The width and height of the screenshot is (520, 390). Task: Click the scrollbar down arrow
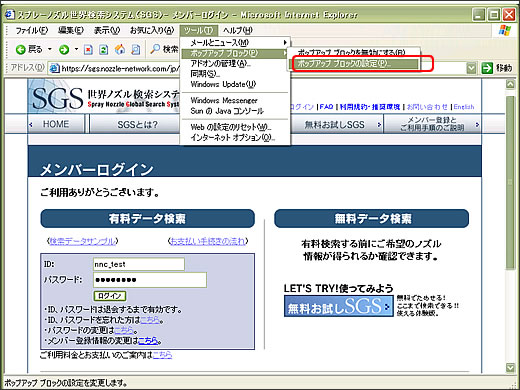coord(510,368)
